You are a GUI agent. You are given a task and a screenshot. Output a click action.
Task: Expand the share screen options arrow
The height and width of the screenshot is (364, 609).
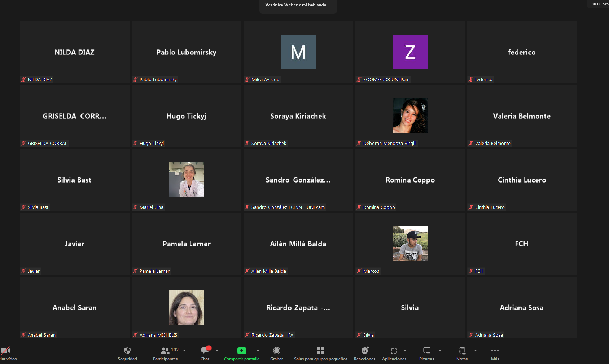(x=258, y=351)
